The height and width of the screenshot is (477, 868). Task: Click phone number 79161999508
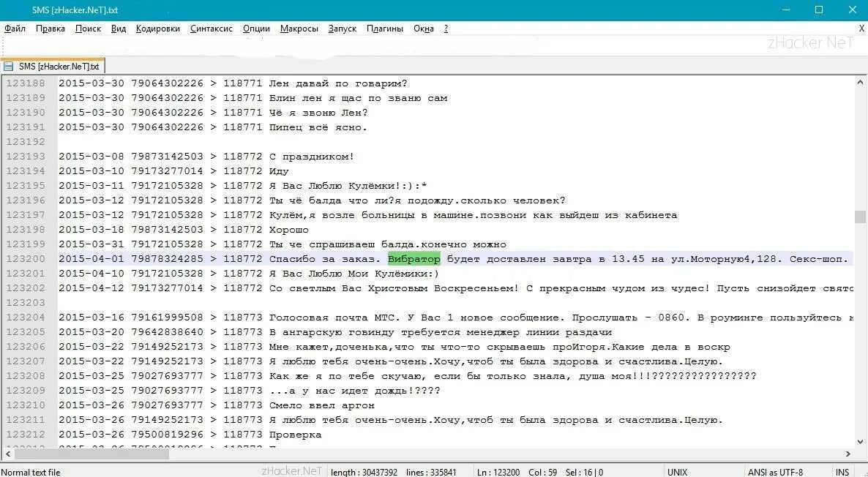coord(167,318)
